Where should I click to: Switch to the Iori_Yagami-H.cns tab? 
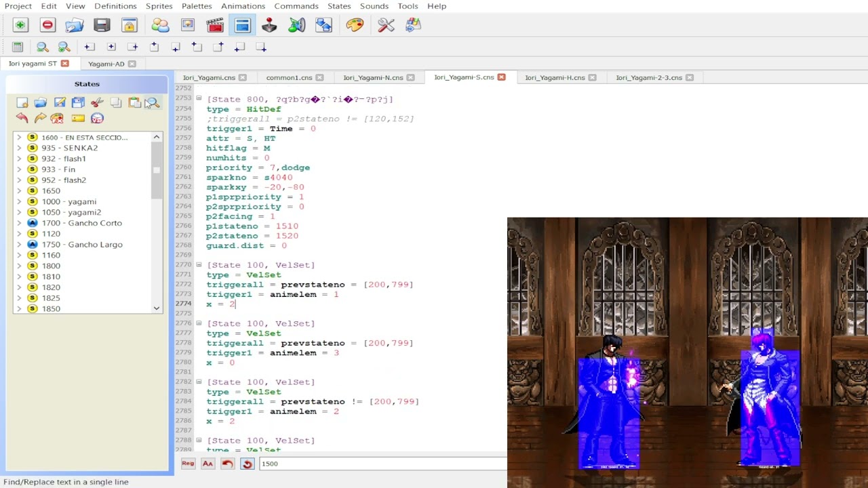[555, 77]
